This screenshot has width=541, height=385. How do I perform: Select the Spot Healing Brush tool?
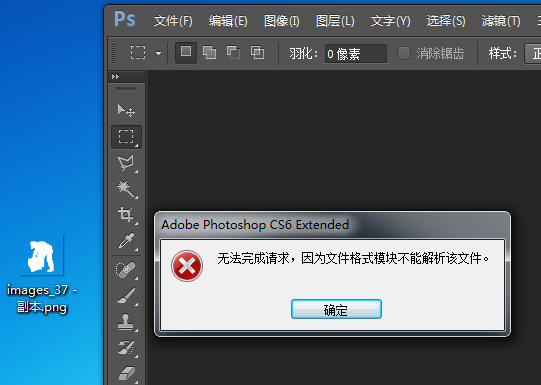126,270
